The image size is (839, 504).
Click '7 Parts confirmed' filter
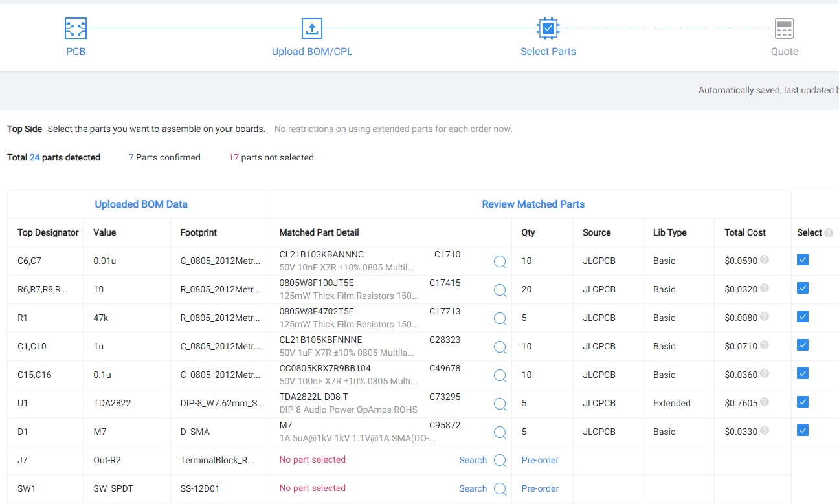pos(164,157)
